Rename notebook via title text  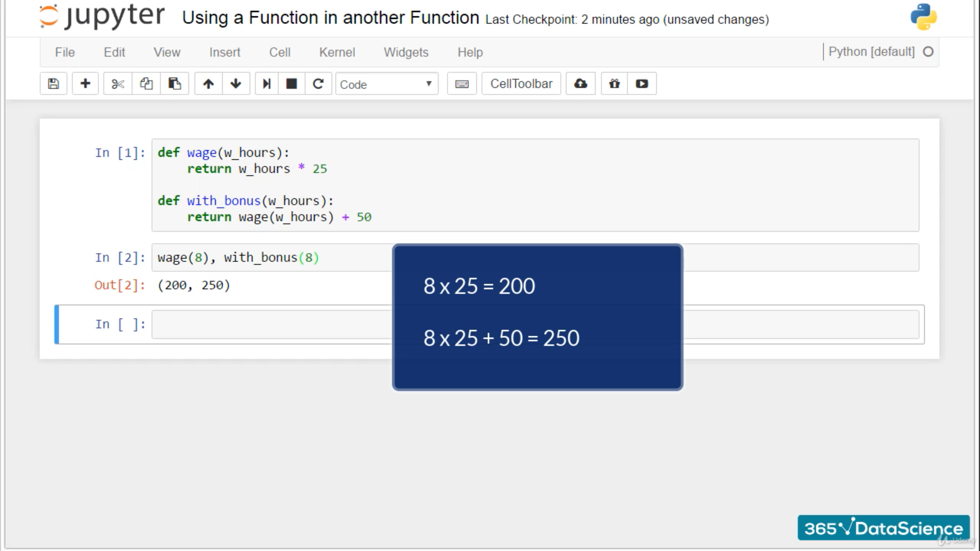pos(330,18)
